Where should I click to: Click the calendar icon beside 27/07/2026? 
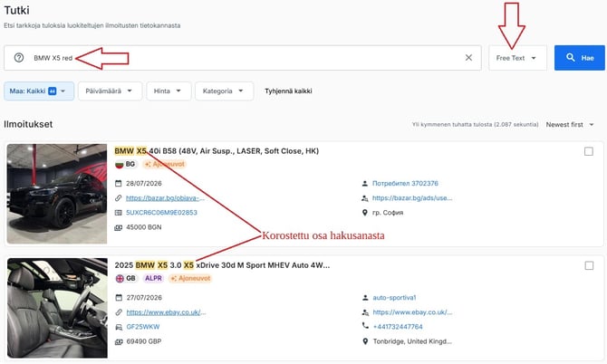tap(119, 298)
